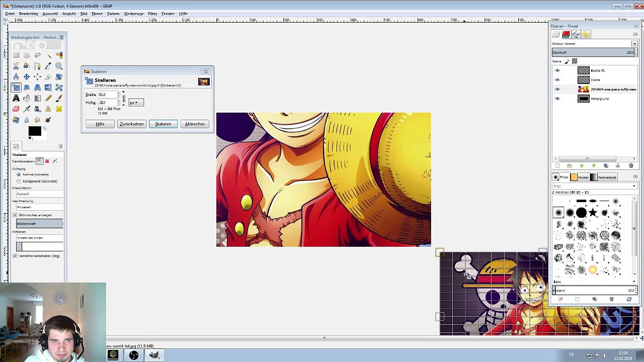Select the Eraser tool

pos(16,109)
